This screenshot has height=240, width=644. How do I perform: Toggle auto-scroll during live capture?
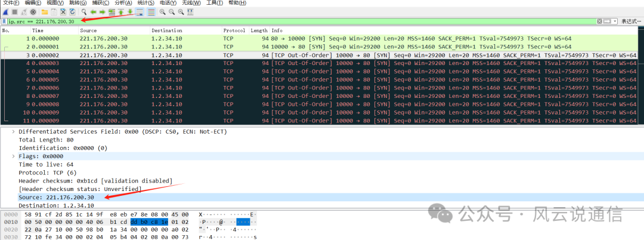tap(140, 12)
